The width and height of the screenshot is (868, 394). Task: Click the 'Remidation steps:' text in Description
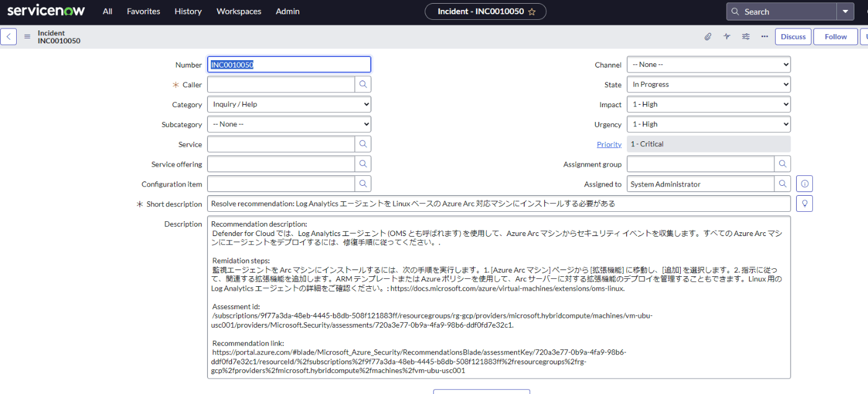click(241, 261)
